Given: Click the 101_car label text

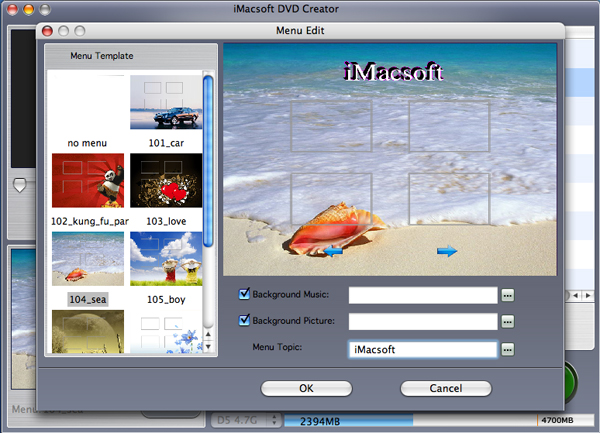Looking at the screenshot, I should point(166,143).
